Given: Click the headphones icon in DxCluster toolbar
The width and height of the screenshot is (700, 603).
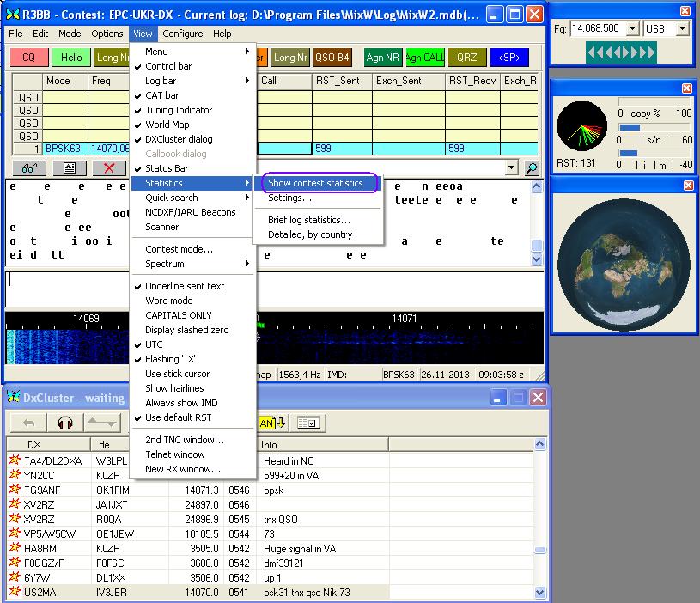Looking at the screenshot, I should click(65, 423).
